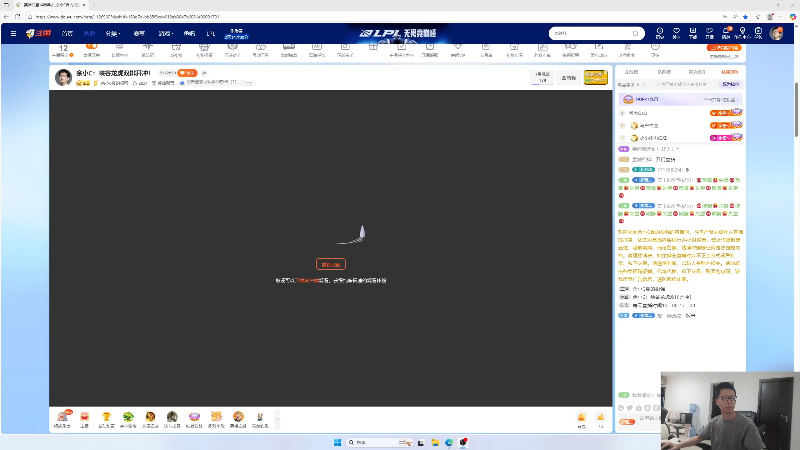Click the Windows taskbar search box
The height and width of the screenshot is (450, 800).
[379, 442]
